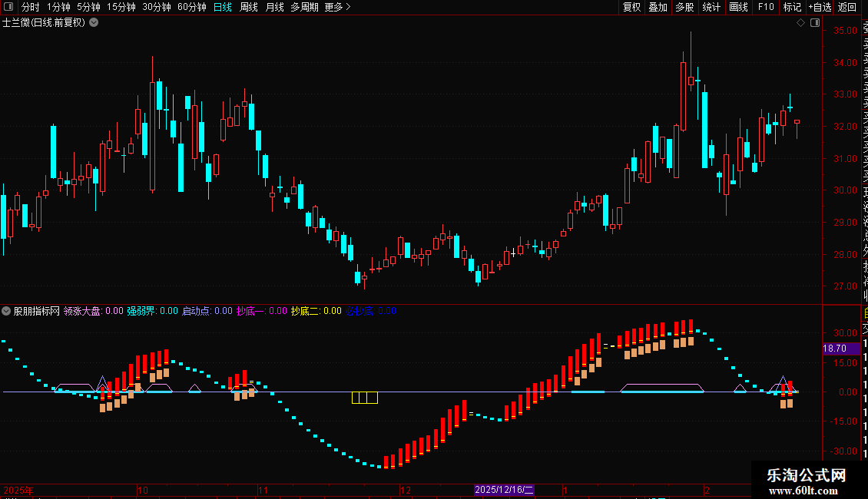Open F10 company information
The height and width of the screenshot is (499, 868).
766,7
